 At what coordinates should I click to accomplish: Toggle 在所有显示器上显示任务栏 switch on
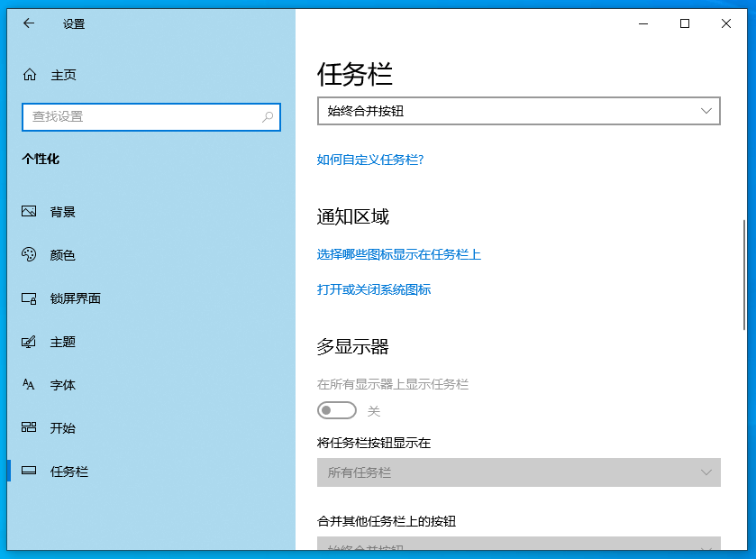pyautogui.click(x=337, y=411)
